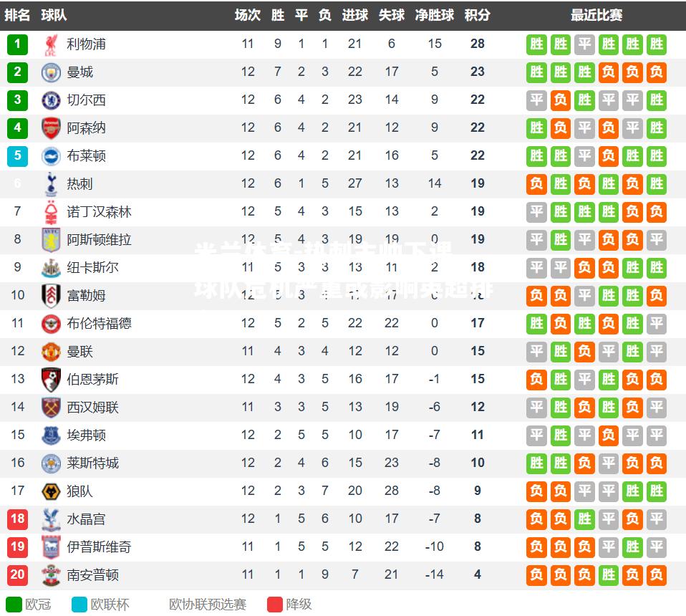The image size is (686, 616).
Task: Click the Wolves club crest icon
Action: click(51, 491)
